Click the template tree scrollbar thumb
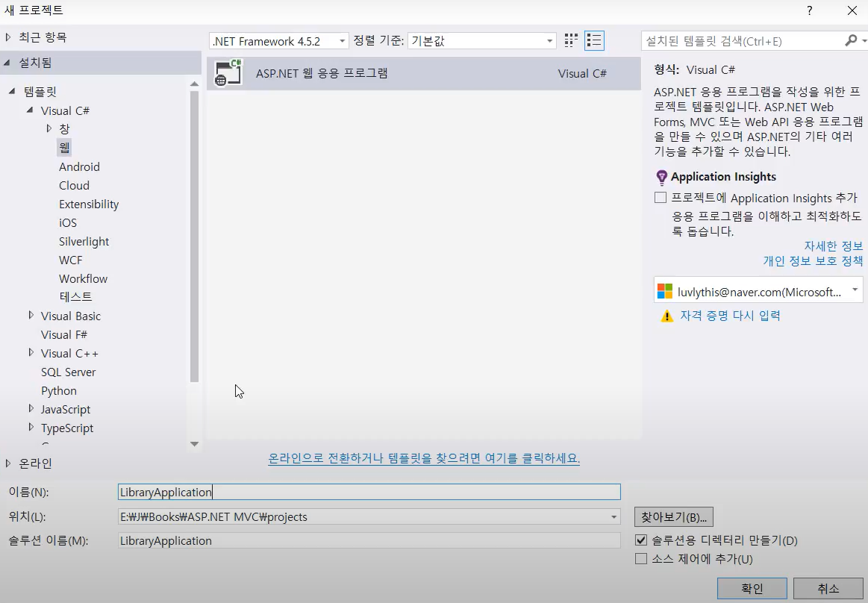Image resolution: width=868 pixels, height=603 pixels. [194, 237]
